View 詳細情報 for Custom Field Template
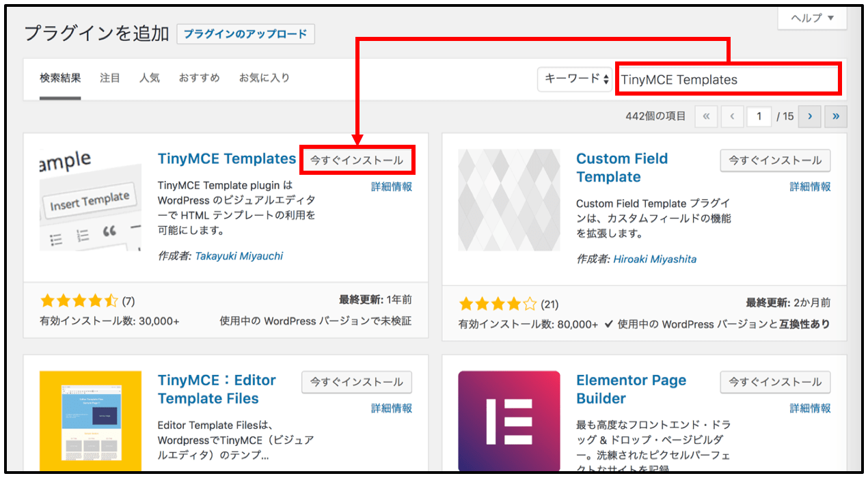 coord(811,186)
